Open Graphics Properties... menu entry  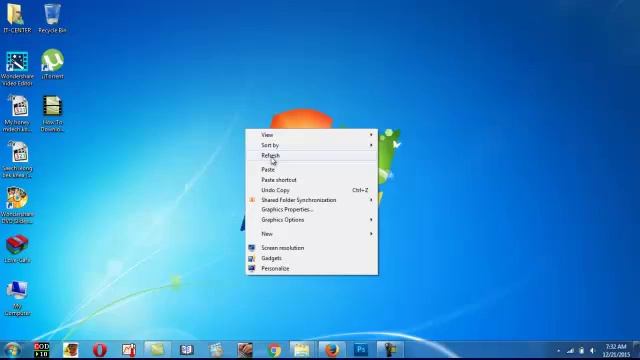[312, 209]
